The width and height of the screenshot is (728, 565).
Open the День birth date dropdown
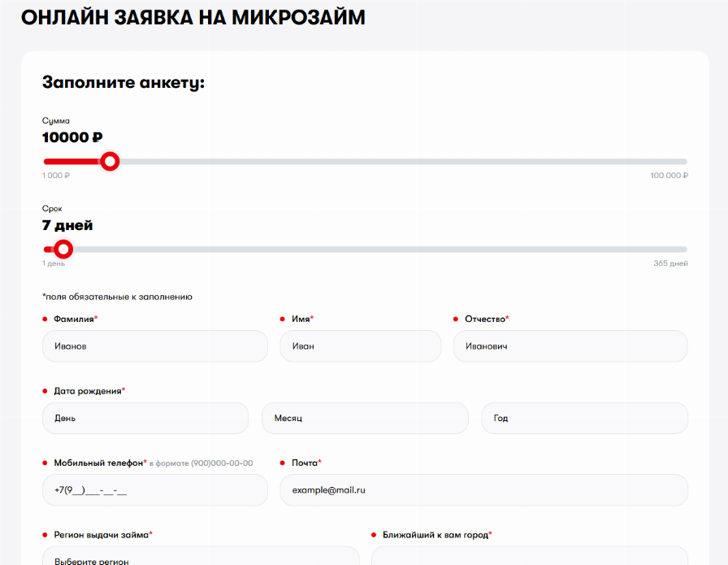[145, 418]
